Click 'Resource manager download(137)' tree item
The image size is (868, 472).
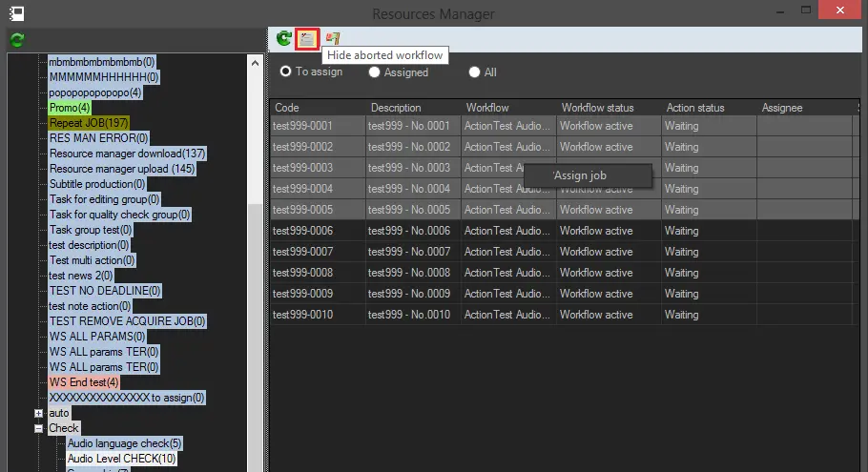point(128,154)
